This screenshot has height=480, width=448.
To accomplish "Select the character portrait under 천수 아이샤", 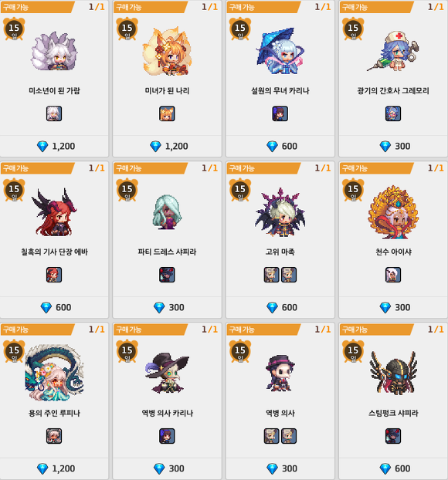I will tap(393, 275).
